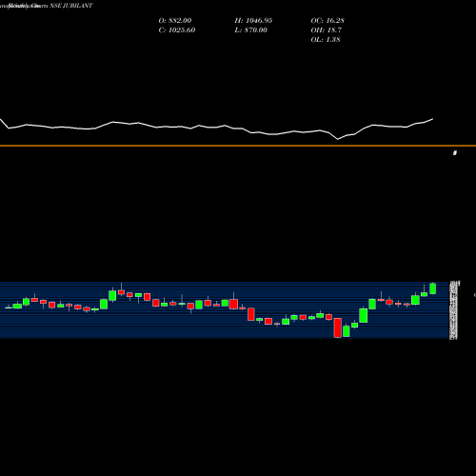This screenshot has width=476, height=476.
Task: Click the tallest red candlestick at the chart low
Action: point(338,327)
